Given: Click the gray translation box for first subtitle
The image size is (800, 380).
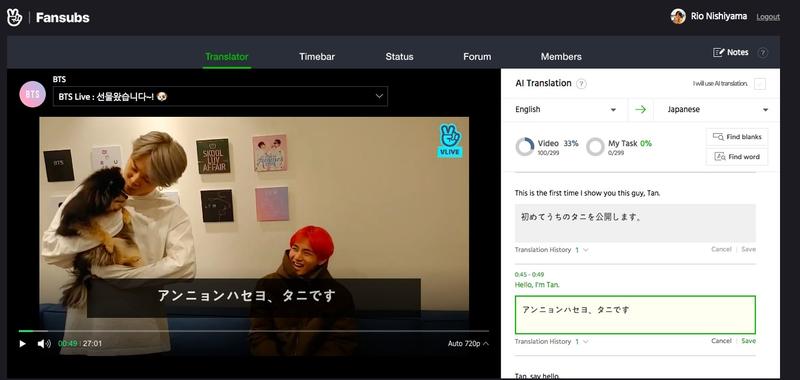Looking at the screenshot, I should click(635, 223).
